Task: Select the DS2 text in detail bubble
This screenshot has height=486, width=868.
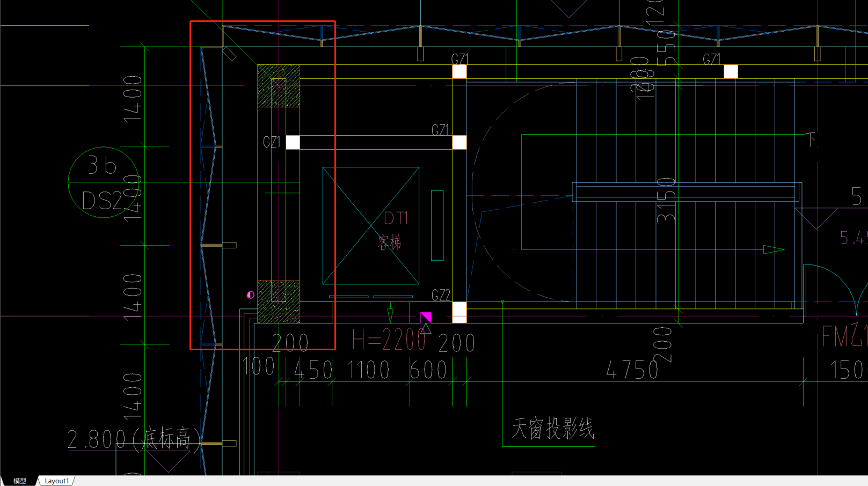Action: click(102, 201)
